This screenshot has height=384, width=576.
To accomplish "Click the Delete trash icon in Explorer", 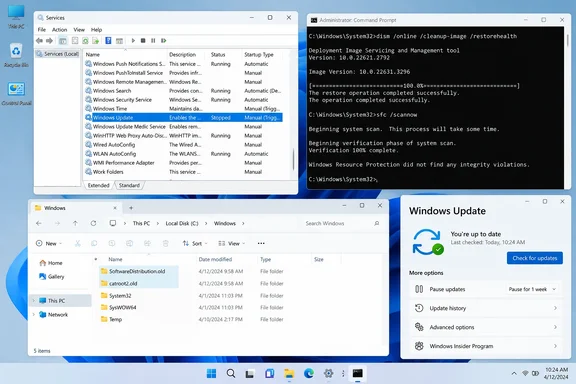I will click(x=165, y=243).
